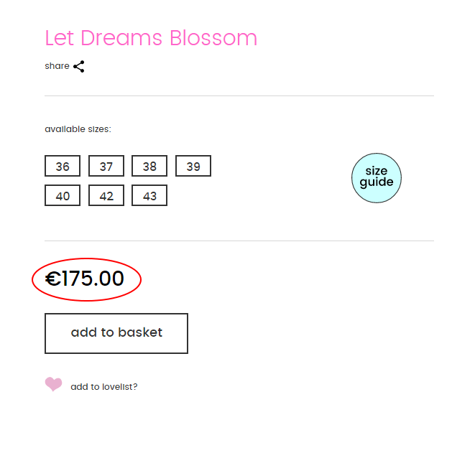Click the add to basket button
Image resolution: width=475 pixels, height=476 pixels.
(116, 333)
